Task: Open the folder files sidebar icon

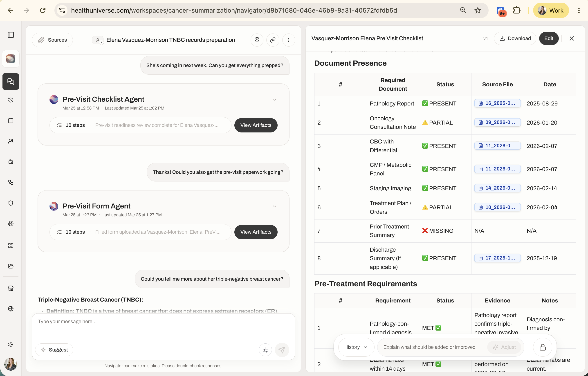Action: click(11, 266)
